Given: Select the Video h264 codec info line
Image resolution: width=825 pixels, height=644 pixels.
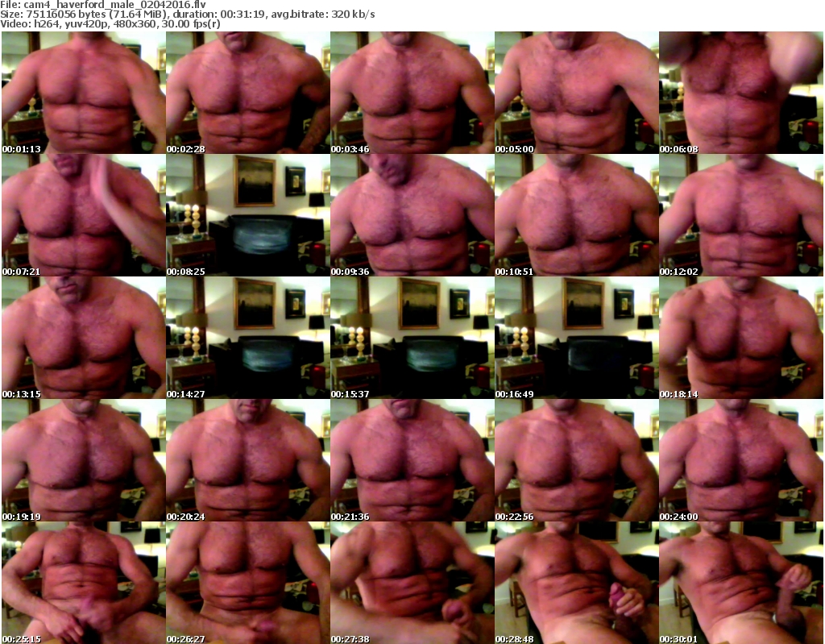Looking at the screenshot, I should [110, 23].
